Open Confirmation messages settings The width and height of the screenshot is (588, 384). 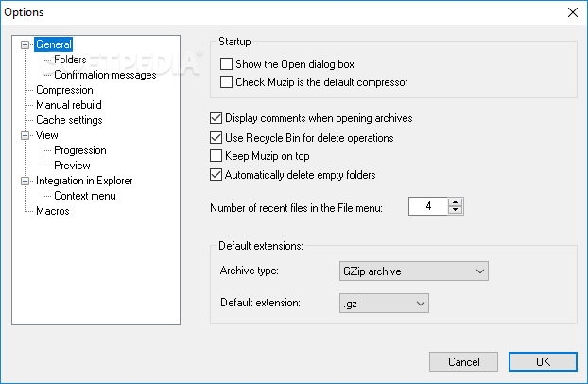[x=105, y=75]
